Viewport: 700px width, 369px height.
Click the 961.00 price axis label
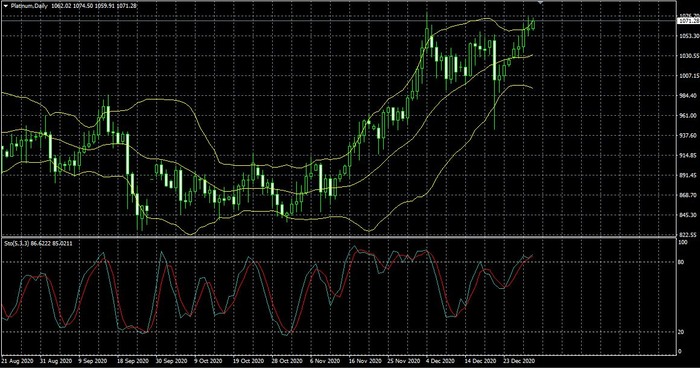[x=689, y=116]
